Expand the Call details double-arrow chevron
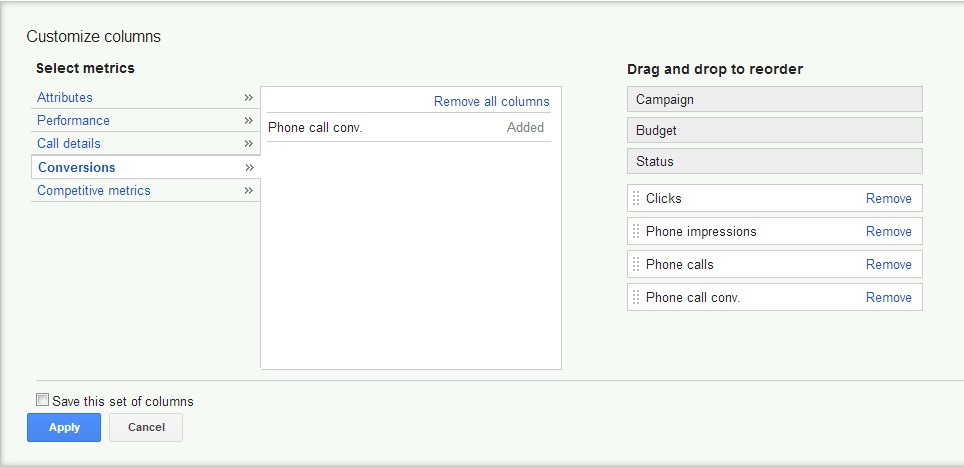The width and height of the screenshot is (964, 467). pos(248,144)
